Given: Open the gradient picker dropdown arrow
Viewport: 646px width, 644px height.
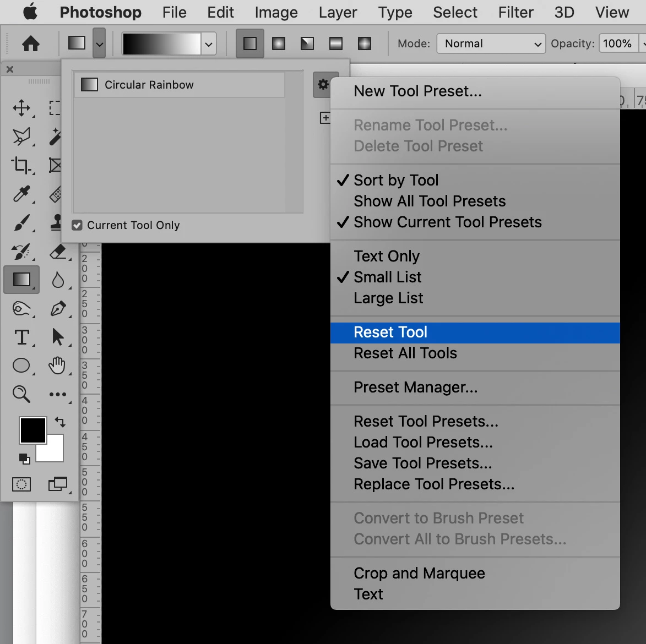Looking at the screenshot, I should 209,43.
